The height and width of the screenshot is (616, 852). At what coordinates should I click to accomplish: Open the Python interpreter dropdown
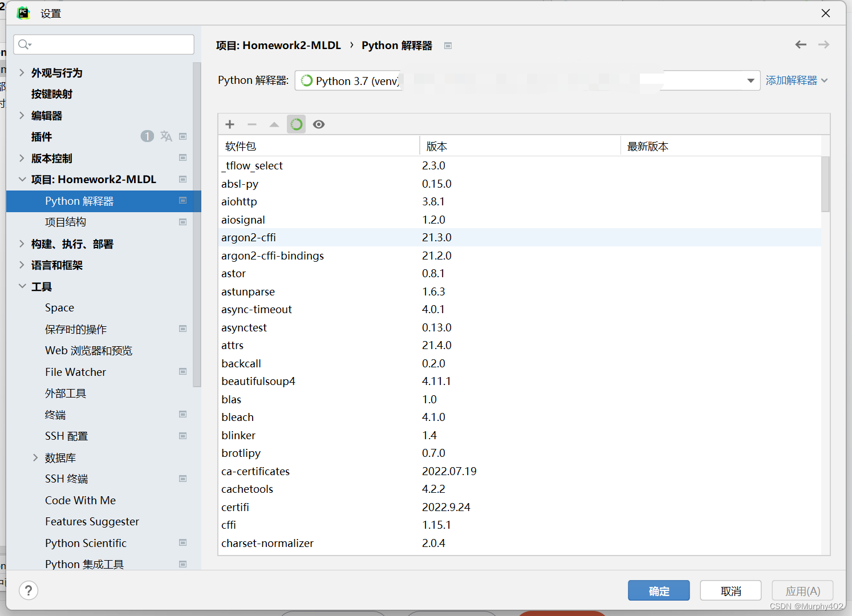(750, 81)
